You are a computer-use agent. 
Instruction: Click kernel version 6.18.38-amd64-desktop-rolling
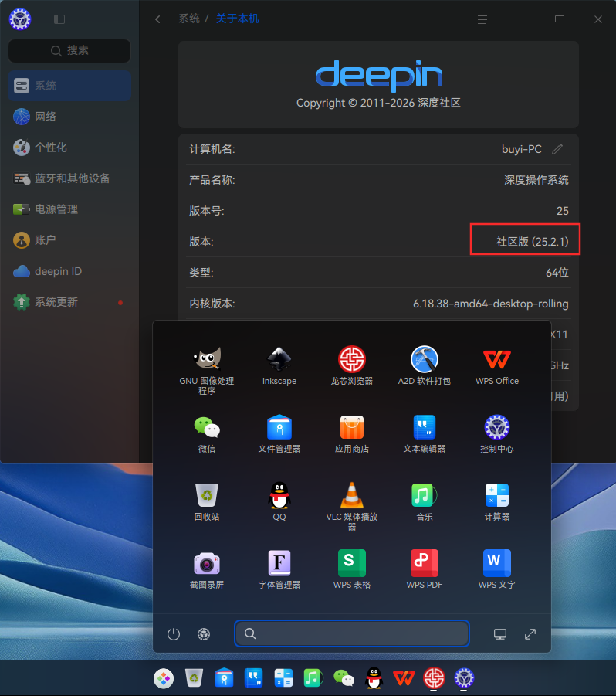coord(490,304)
